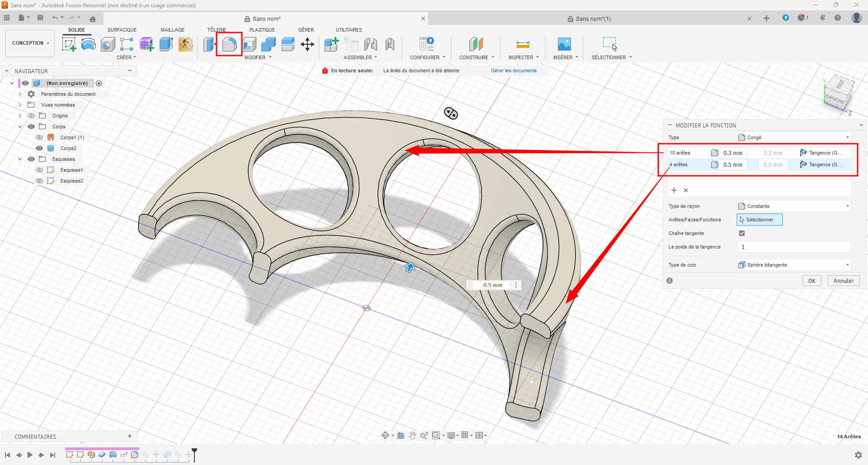Remove selected edge set with the X
Viewport: 868px width, 465px height.
[686, 190]
